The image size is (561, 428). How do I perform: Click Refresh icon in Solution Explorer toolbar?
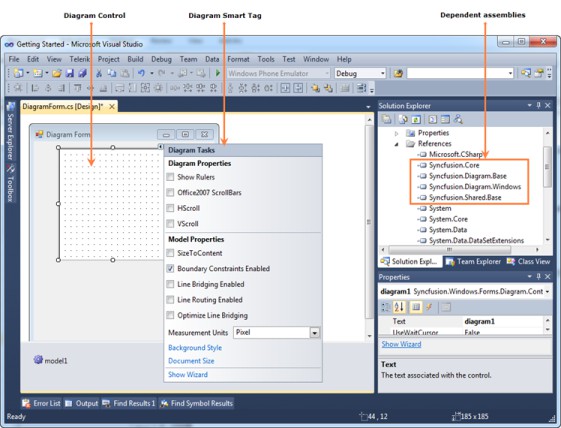[x=416, y=119]
